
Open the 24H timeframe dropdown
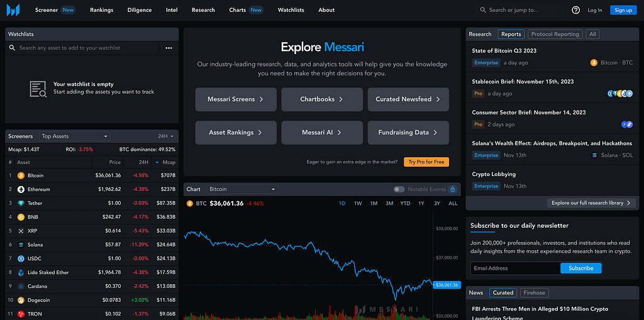[166, 136]
